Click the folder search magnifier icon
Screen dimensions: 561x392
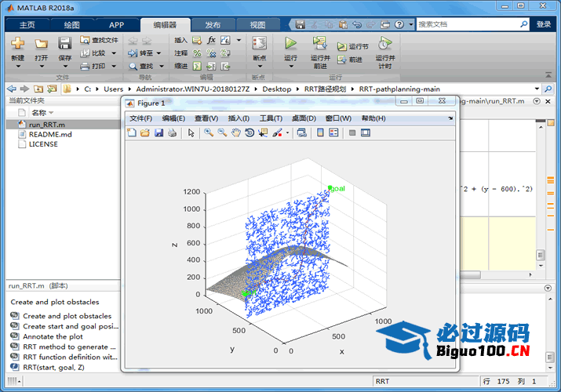click(x=548, y=89)
